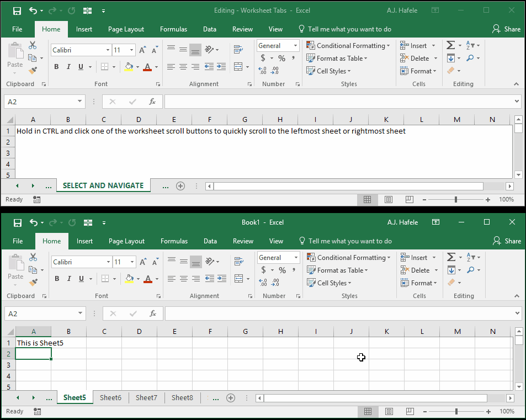526x420 pixels.
Task: Switch to Page Layout view in Book1
Action: click(389, 411)
